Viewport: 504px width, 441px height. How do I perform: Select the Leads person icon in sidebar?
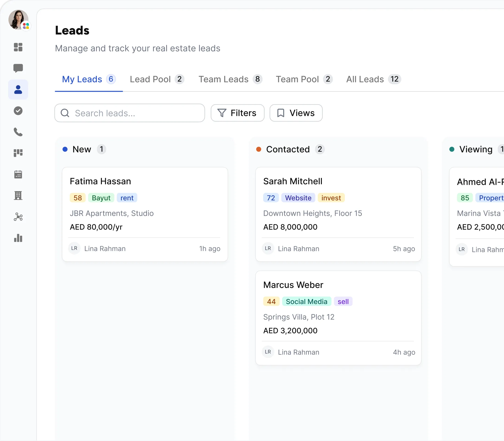[18, 90]
